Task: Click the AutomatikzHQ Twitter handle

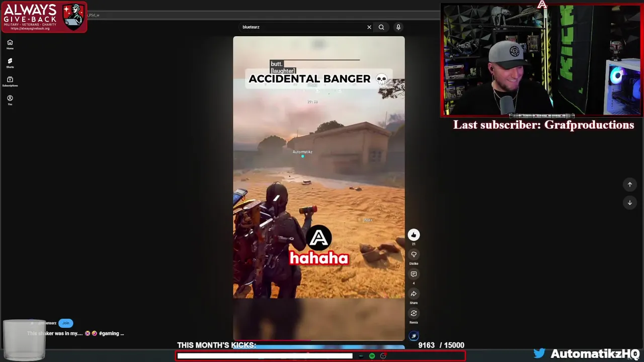Action: (x=595, y=353)
